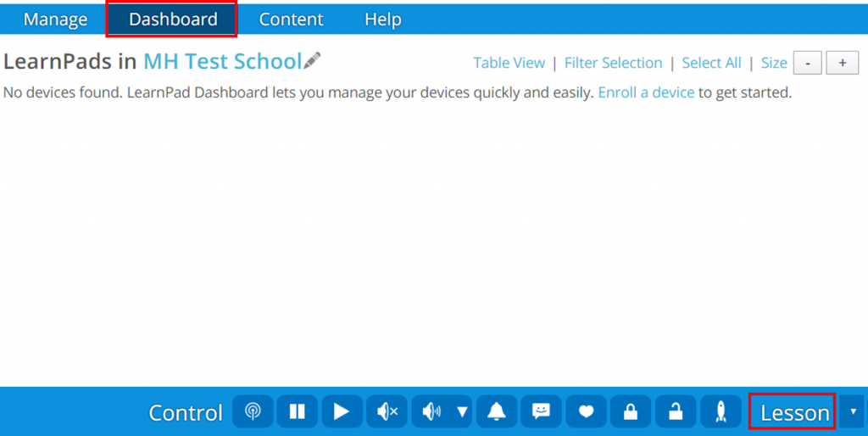The width and height of the screenshot is (868, 436).
Task: Open the message chat bubble icon
Action: pos(541,412)
